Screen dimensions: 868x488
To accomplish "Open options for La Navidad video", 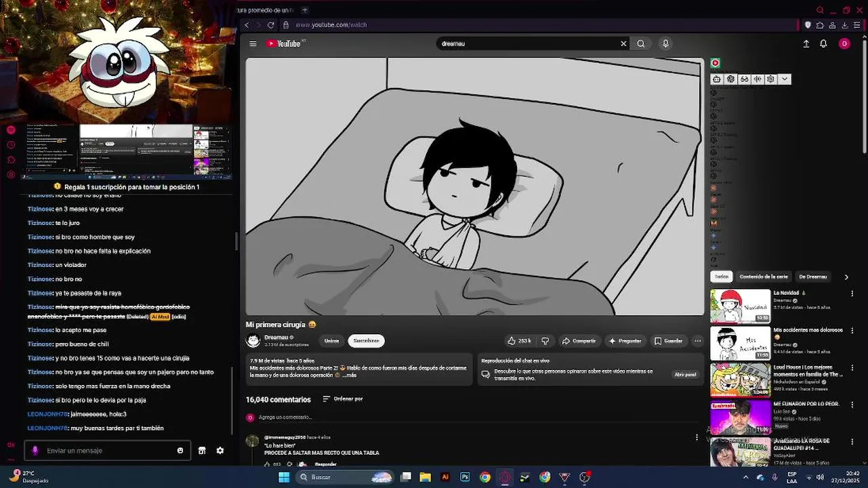I will (852, 293).
